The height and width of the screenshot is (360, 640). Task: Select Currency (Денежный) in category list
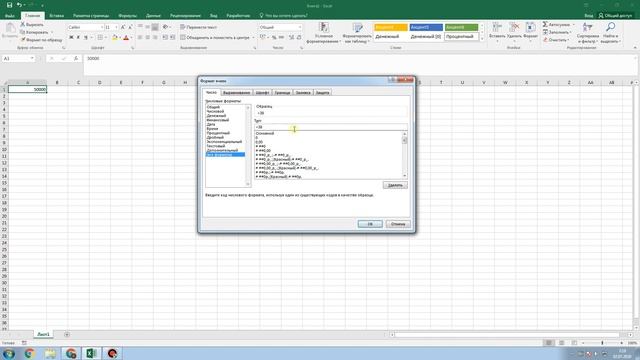(216, 116)
